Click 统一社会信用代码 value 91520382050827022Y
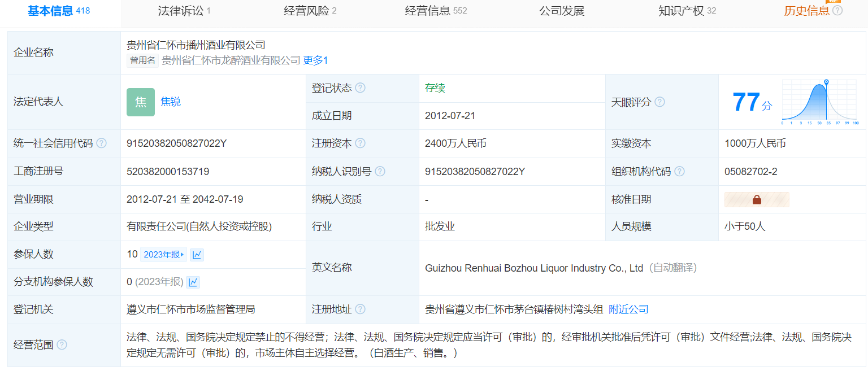This screenshot has width=868, height=384. tap(176, 143)
